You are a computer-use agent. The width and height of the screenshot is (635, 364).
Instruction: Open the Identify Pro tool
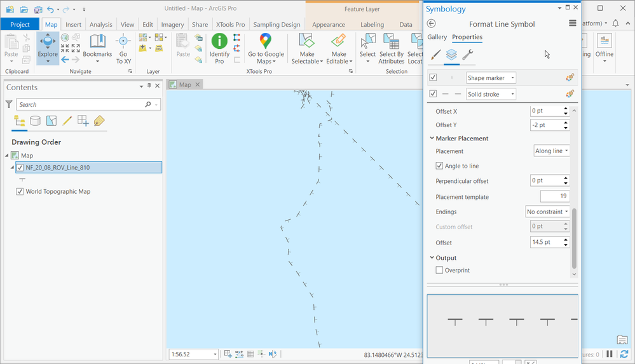coord(219,48)
